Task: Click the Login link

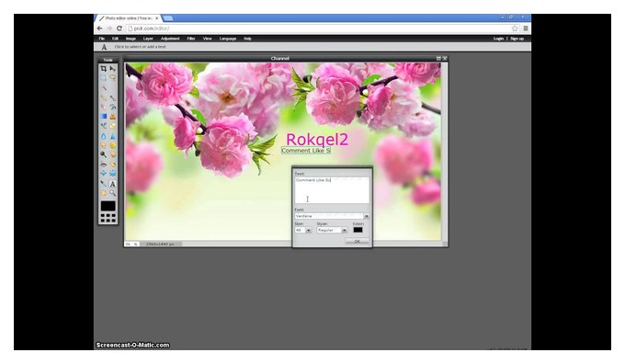Action: click(x=499, y=39)
